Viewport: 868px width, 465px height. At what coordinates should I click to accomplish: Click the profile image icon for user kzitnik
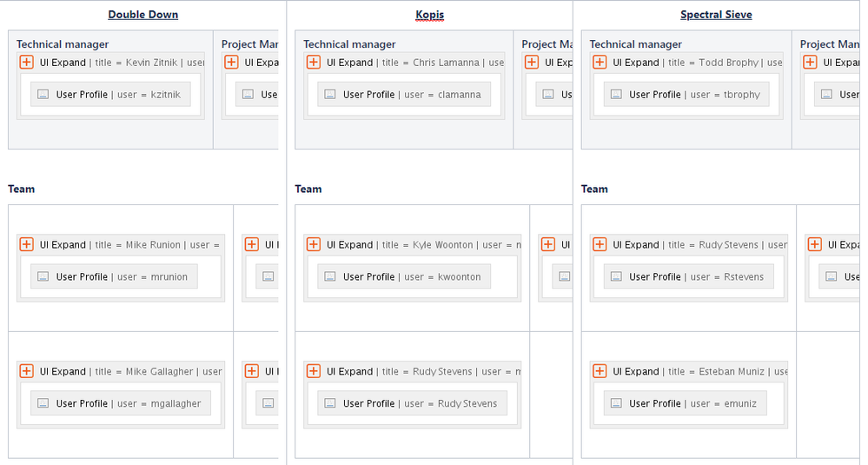pyautogui.click(x=43, y=94)
